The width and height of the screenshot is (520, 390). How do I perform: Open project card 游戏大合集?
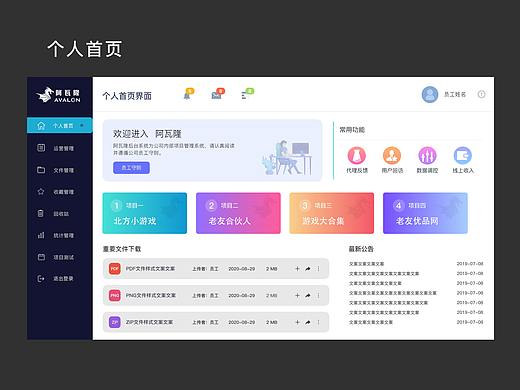332,213
